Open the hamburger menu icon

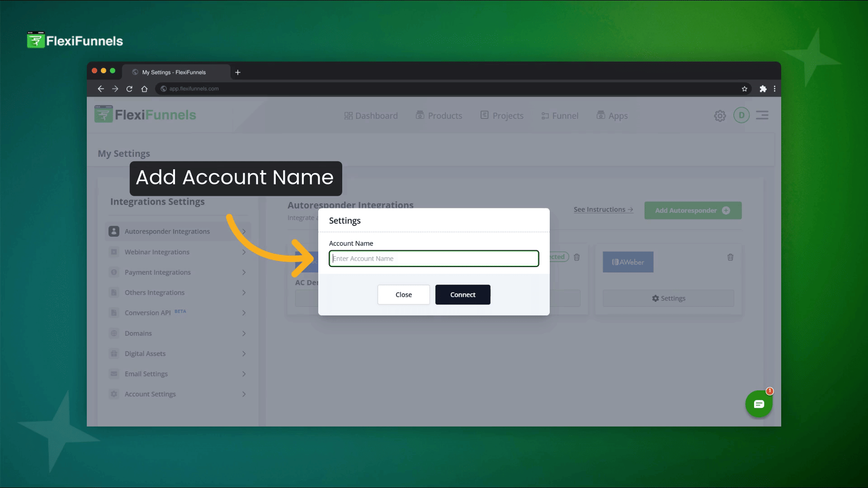point(762,115)
